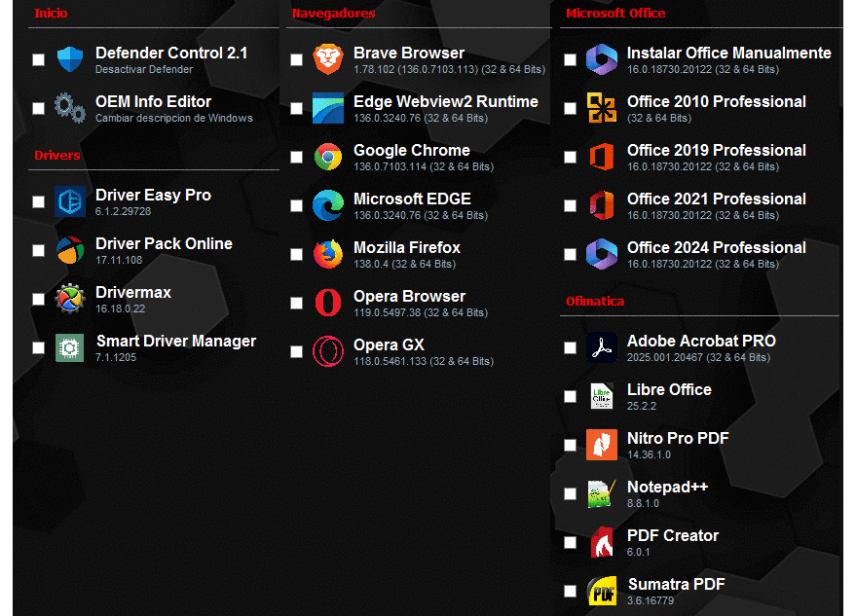
Task: Select the Edge Webview2 Runtime icon
Action: point(328,107)
